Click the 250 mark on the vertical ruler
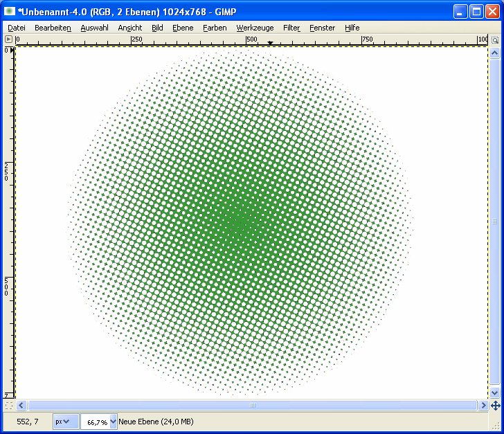Viewport: 504px width, 434px height. pyautogui.click(x=6, y=172)
